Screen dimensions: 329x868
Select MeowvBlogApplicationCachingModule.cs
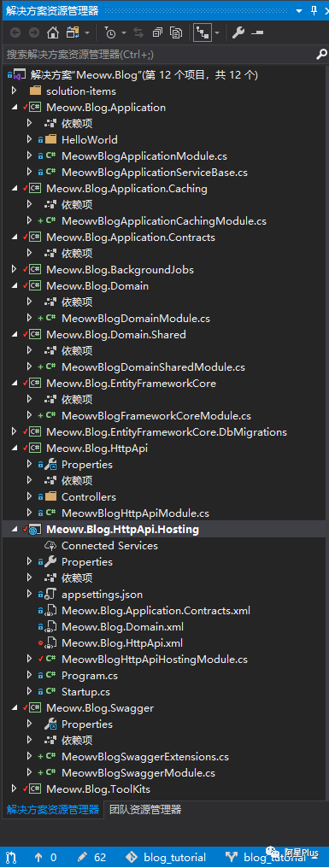pyautogui.click(x=164, y=221)
